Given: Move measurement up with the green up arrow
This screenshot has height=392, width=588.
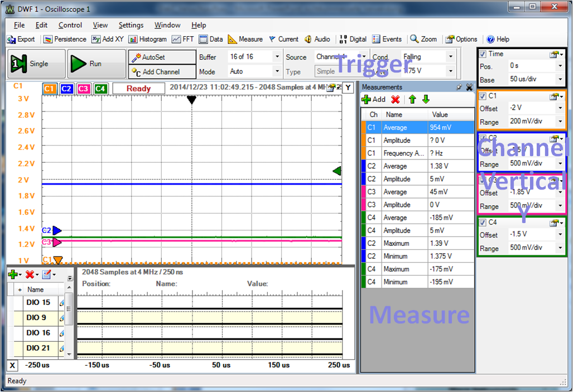Looking at the screenshot, I should tap(412, 99).
